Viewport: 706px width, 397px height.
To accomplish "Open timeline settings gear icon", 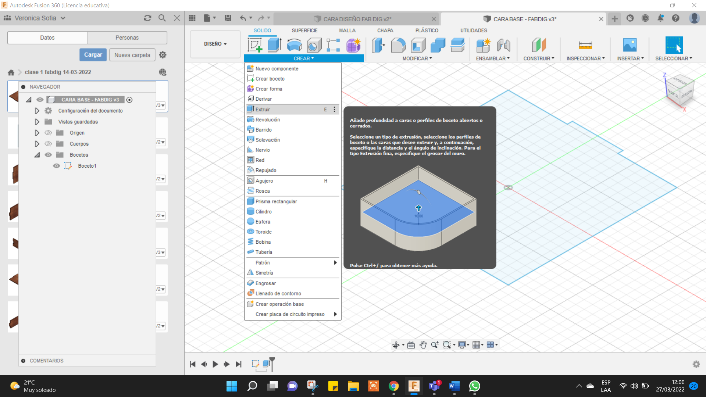I will pos(696,364).
